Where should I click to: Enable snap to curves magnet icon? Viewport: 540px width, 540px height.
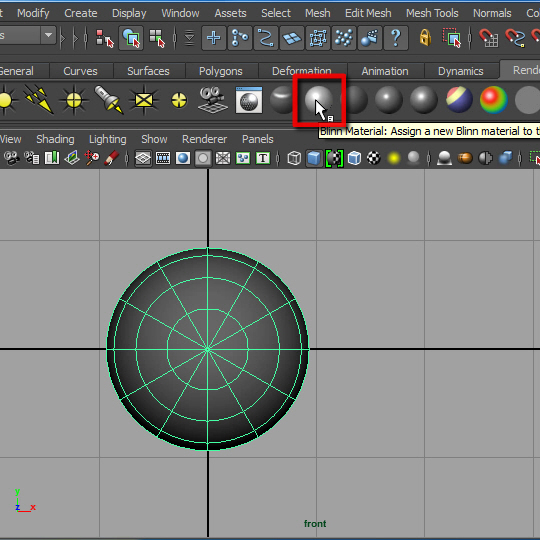[x=515, y=38]
